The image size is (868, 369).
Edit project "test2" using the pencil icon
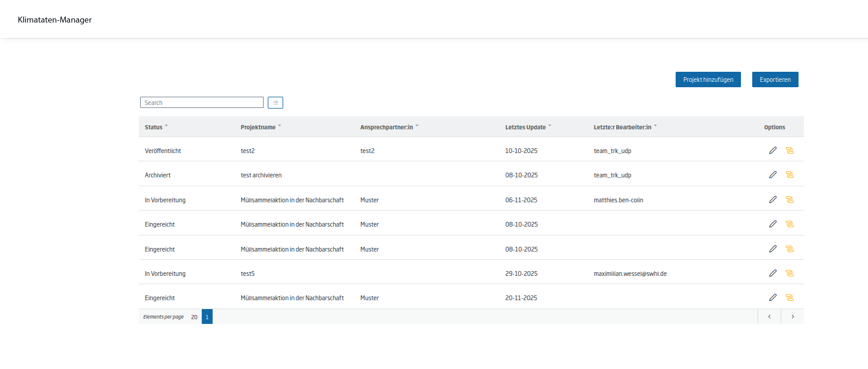pyautogui.click(x=773, y=150)
